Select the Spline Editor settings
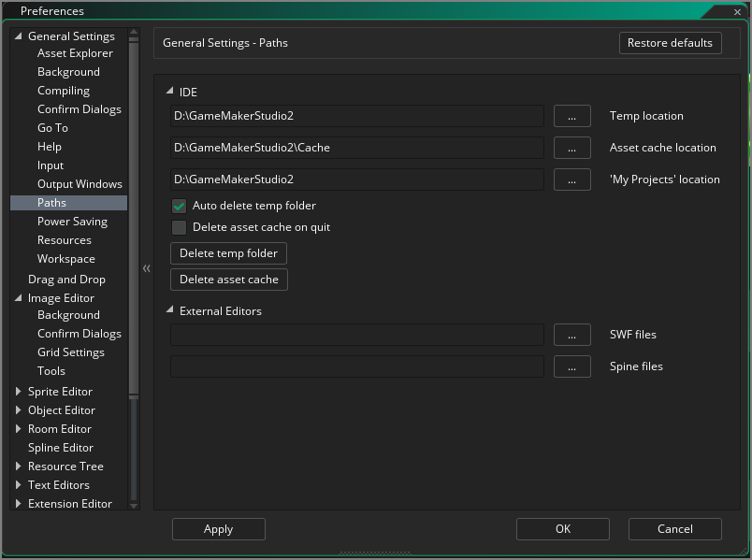752x560 pixels. tap(61, 448)
